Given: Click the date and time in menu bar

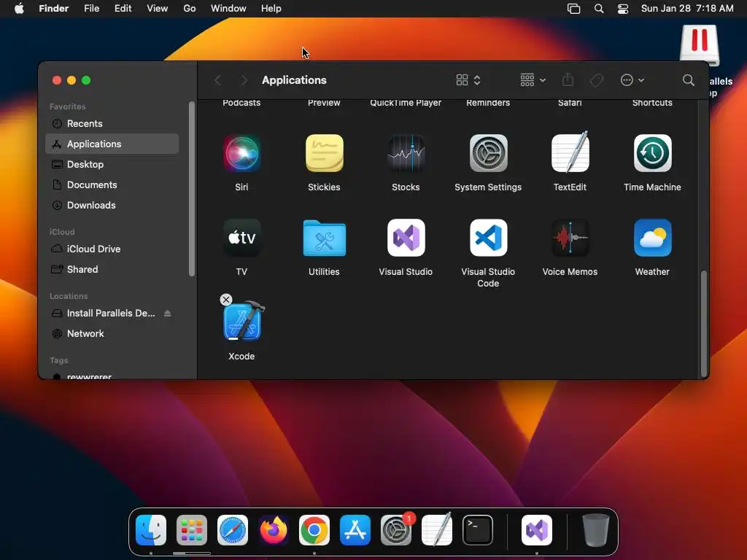Looking at the screenshot, I should click(x=687, y=9).
